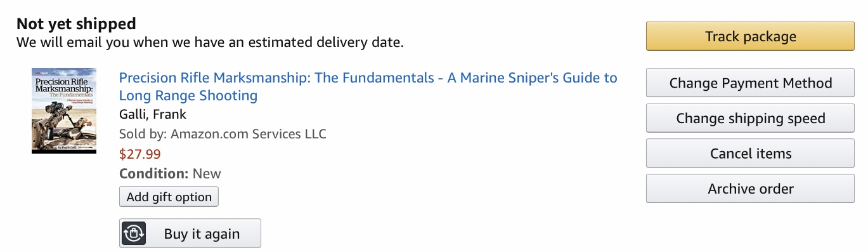
Task: Click the Long Range Shooting title line
Action: [188, 96]
